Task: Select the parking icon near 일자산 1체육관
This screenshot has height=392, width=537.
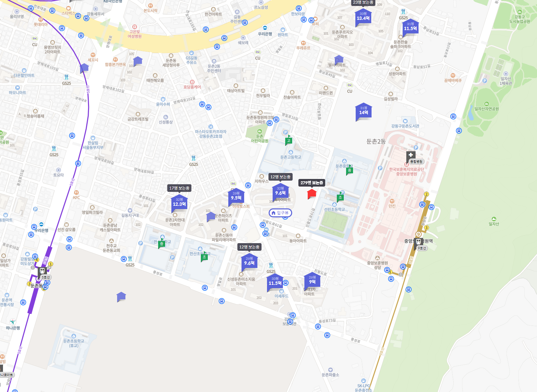Action: click(485, 81)
